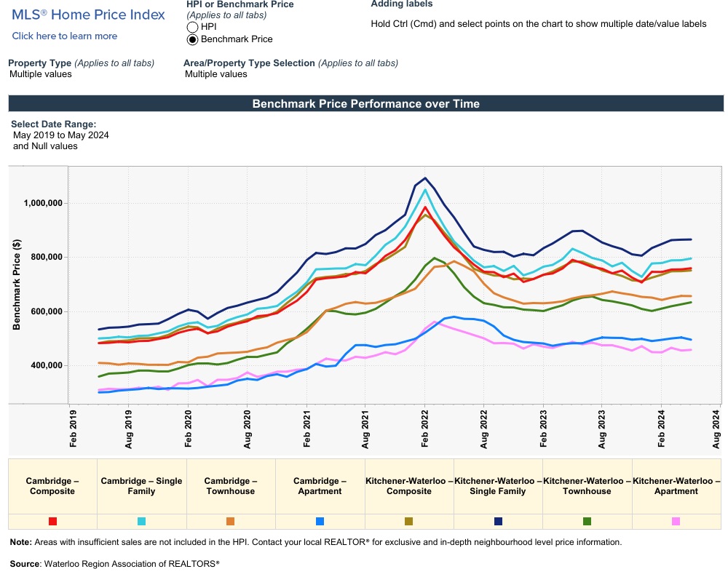Image resolution: width=728 pixels, height=577 pixels.
Task: Click the green Kitchener-Waterloo Townhouse swatch
Action: pyautogui.click(x=587, y=522)
